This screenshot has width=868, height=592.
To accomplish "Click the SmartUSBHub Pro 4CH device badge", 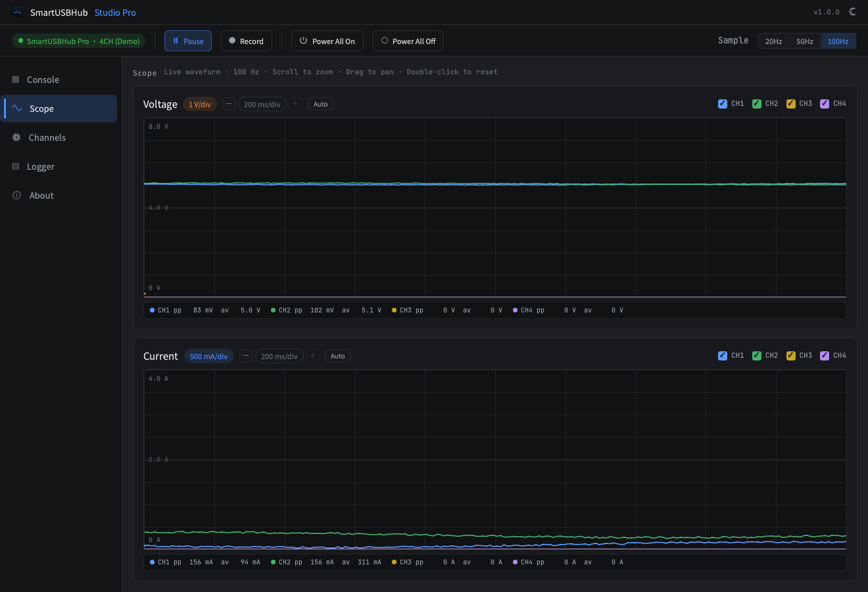I will tap(78, 41).
